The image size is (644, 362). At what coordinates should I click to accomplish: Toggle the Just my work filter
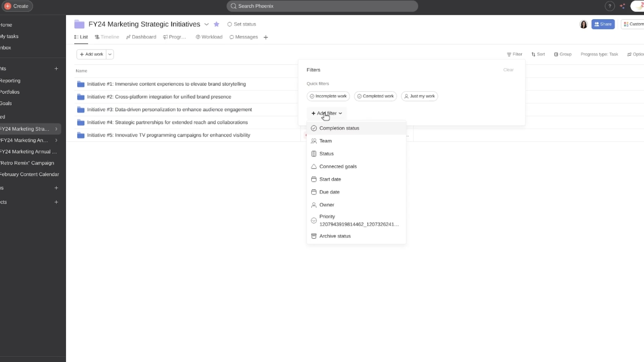click(x=419, y=96)
